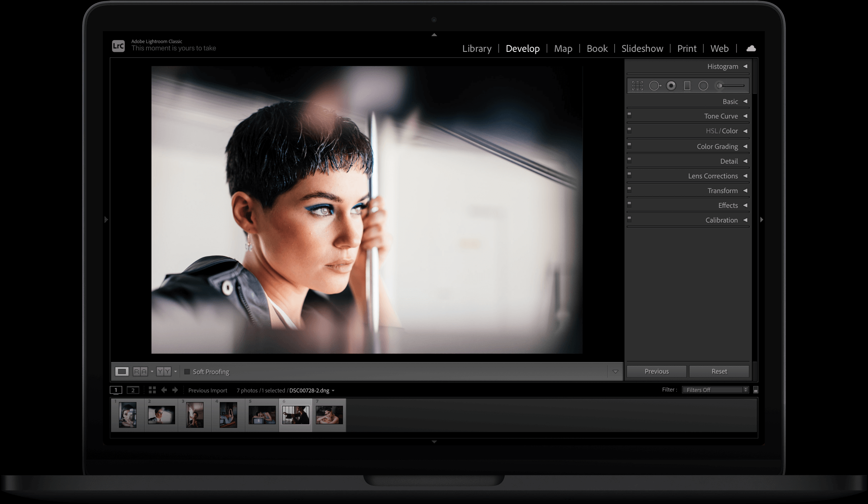This screenshot has width=868, height=504.
Task: Click the Reset button
Action: (719, 371)
